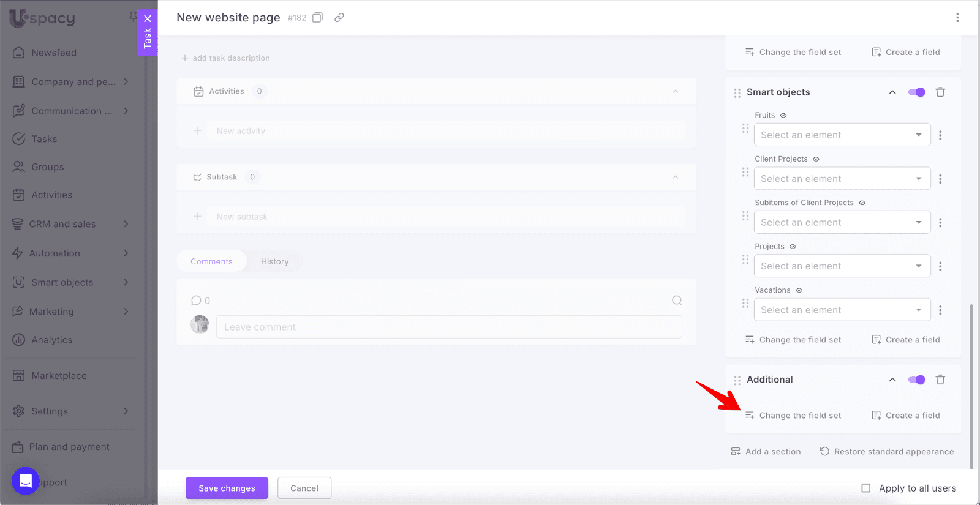
Task: Click the copy link icon in header
Action: (339, 18)
